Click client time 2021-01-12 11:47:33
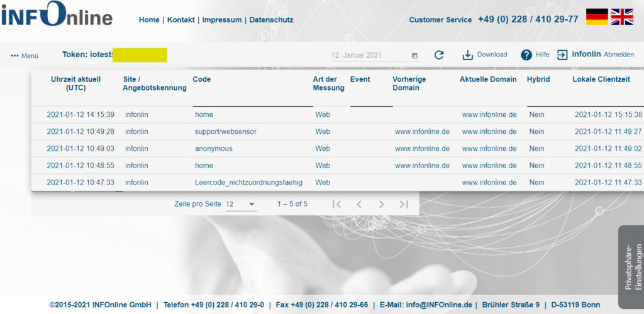The height and width of the screenshot is (314, 644). [x=608, y=183]
